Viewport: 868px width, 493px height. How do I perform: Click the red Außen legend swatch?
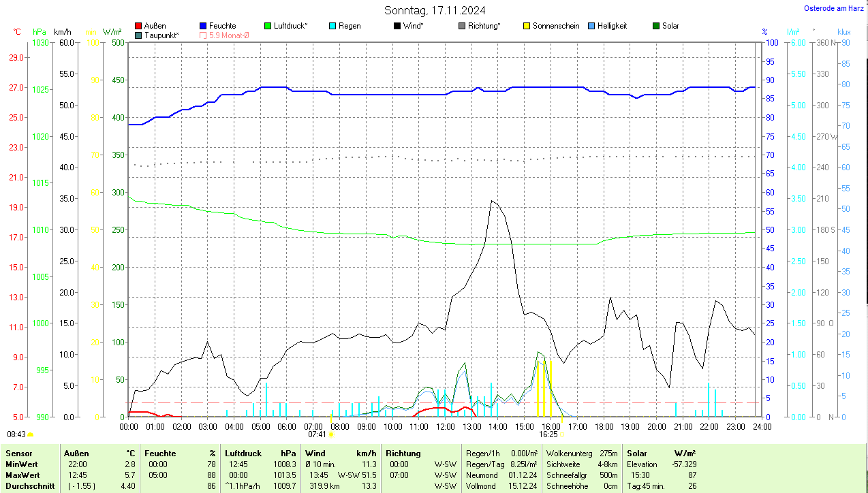139,26
